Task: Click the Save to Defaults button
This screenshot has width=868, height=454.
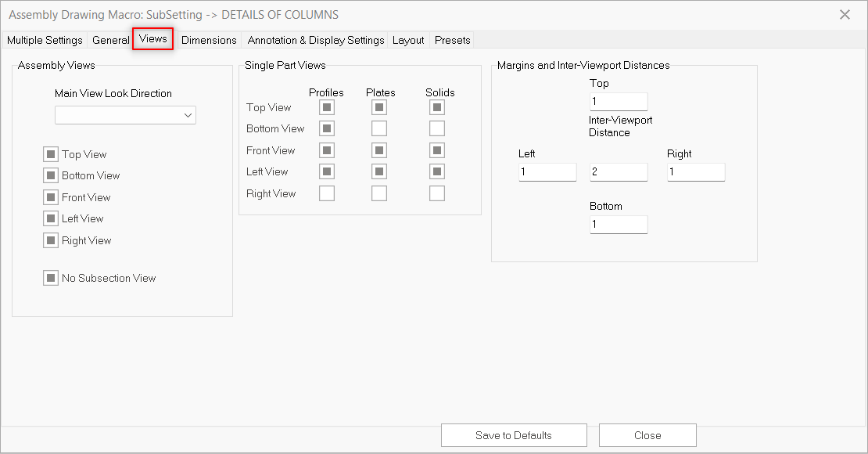Action: coord(514,435)
